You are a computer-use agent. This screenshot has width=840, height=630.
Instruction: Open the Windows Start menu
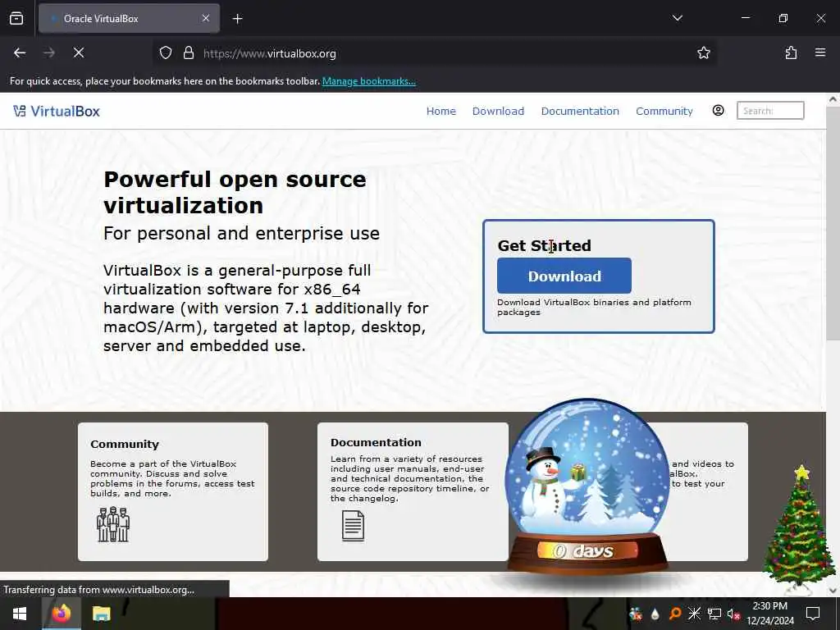20,614
